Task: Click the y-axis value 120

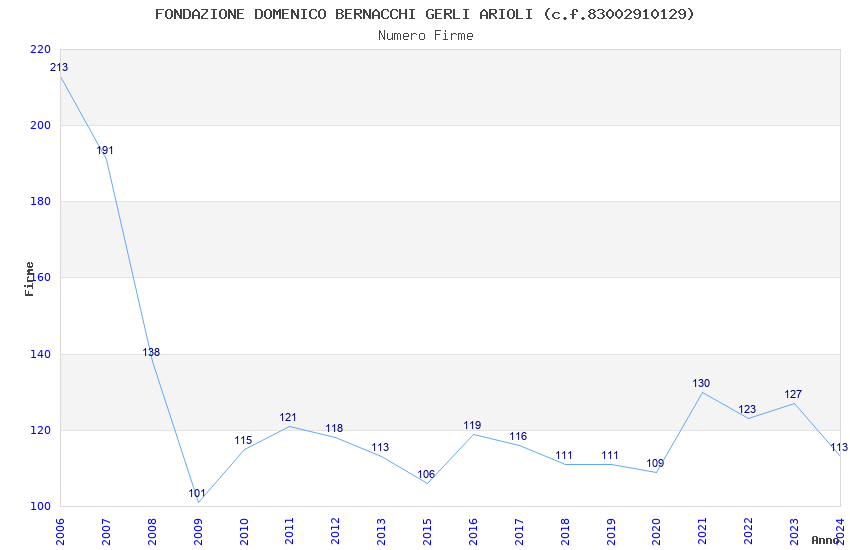Action: click(x=41, y=430)
